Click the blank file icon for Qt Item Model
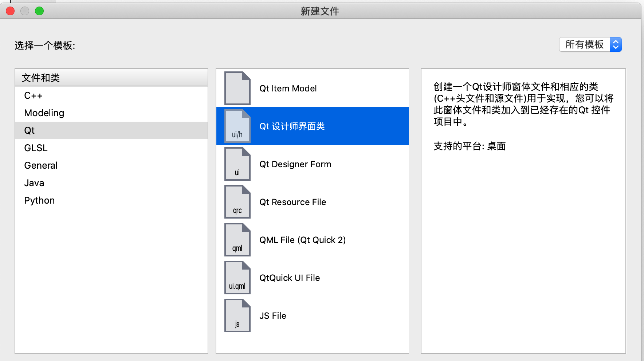The image size is (644, 361). point(237,88)
